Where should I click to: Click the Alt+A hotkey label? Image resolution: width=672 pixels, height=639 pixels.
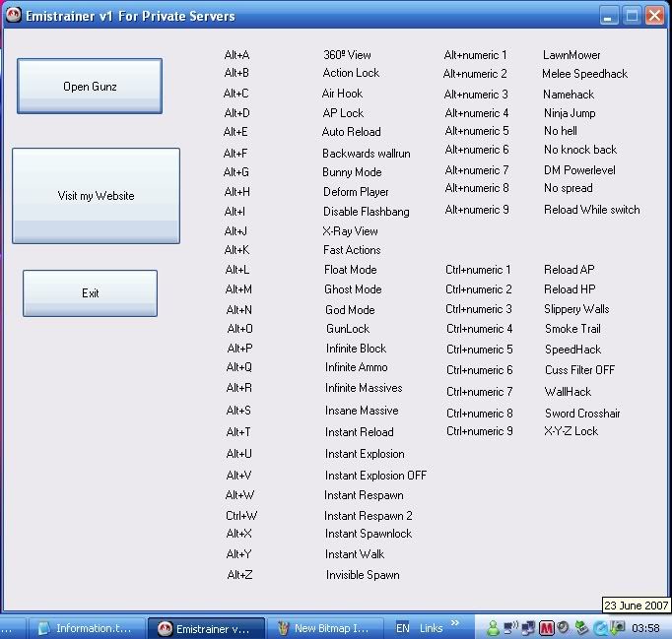(237, 55)
